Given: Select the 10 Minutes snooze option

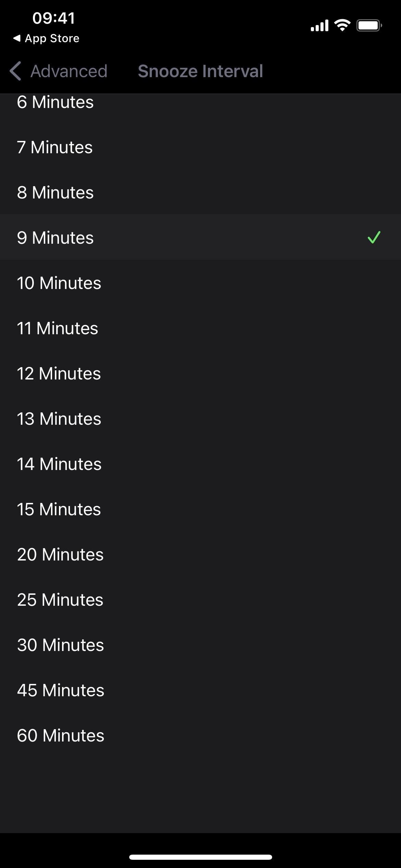Looking at the screenshot, I should point(200,283).
